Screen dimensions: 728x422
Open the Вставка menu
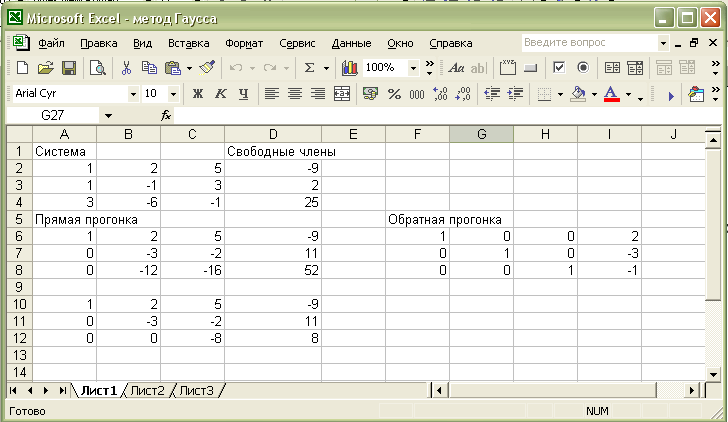(x=188, y=43)
